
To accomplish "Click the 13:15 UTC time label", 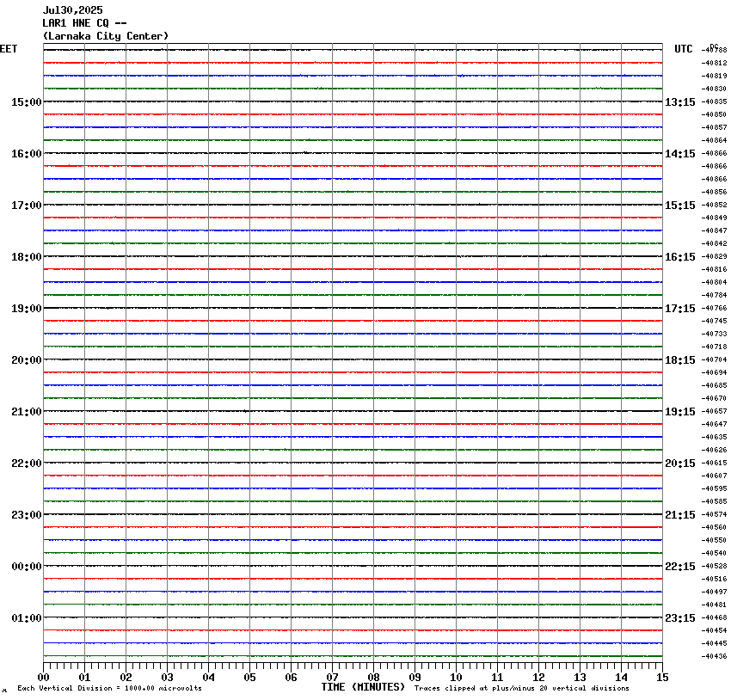I will (679, 102).
